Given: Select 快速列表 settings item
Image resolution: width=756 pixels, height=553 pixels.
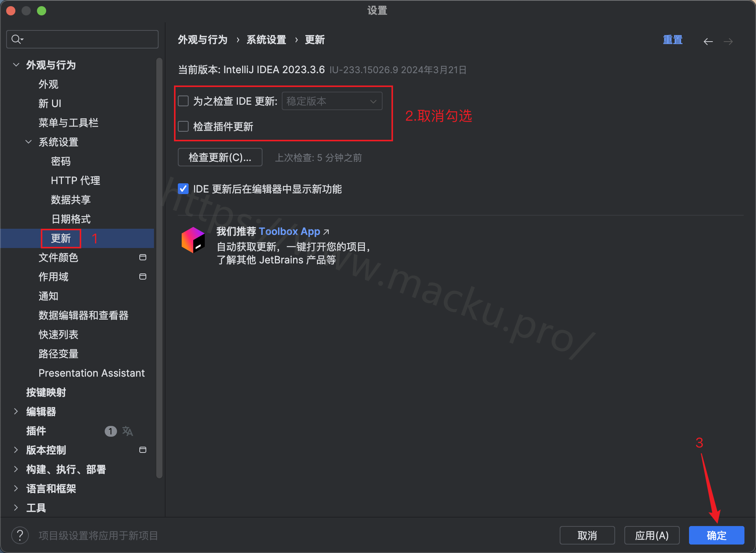Looking at the screenshot, I should pos(59,335).
